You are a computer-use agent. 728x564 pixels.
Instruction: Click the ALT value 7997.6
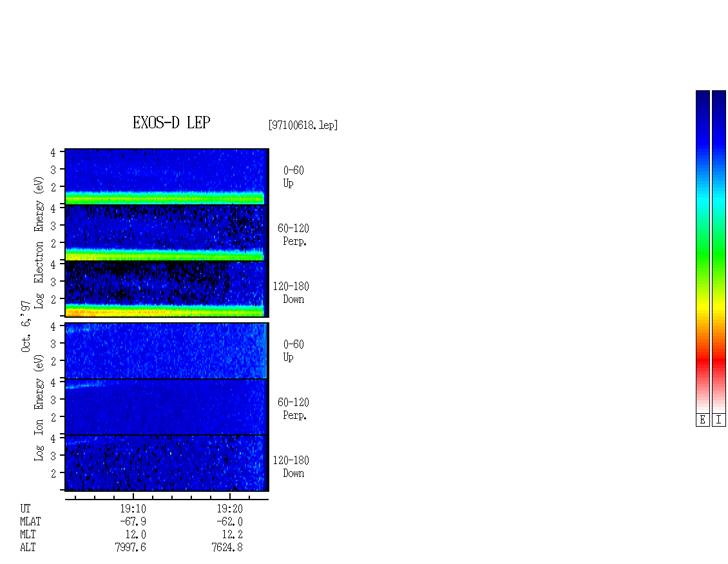coord(131,548)
